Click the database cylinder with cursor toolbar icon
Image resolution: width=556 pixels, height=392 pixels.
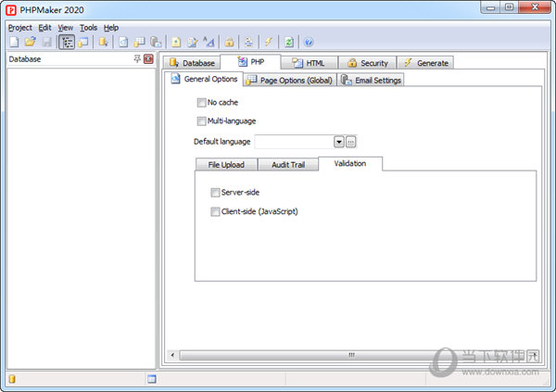point(104,43)
